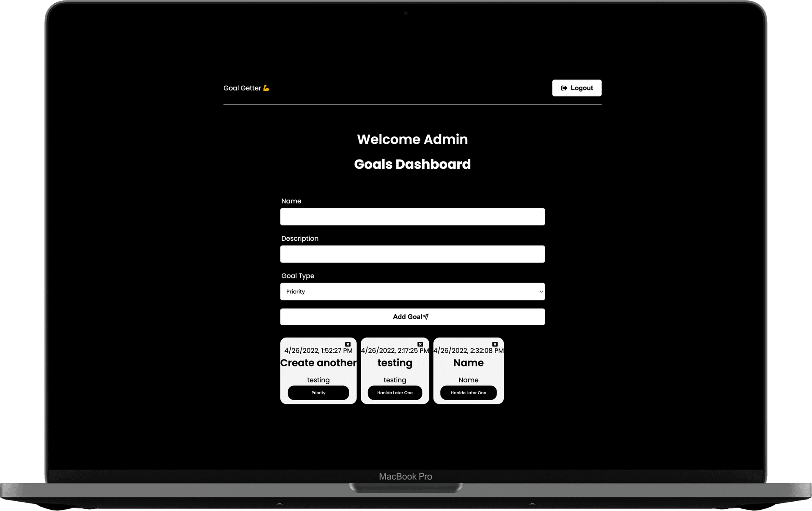812x511 pixels.
Task: Open the Goal Type dropdown chevron
Action: coord(541,291)
